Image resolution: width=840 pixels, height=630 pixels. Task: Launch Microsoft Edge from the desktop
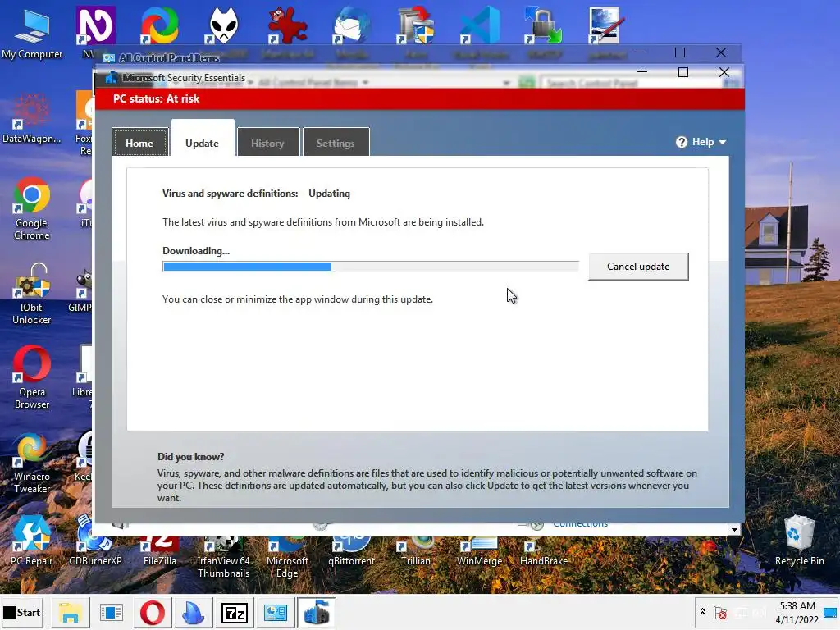[x=287, y=557]
